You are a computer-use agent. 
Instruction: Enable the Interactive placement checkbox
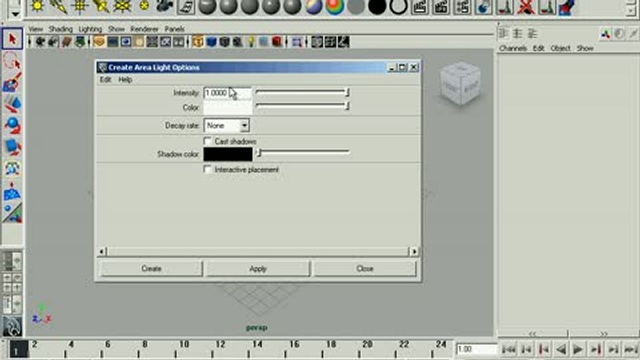pyautogui.click(x=207, y=169)
